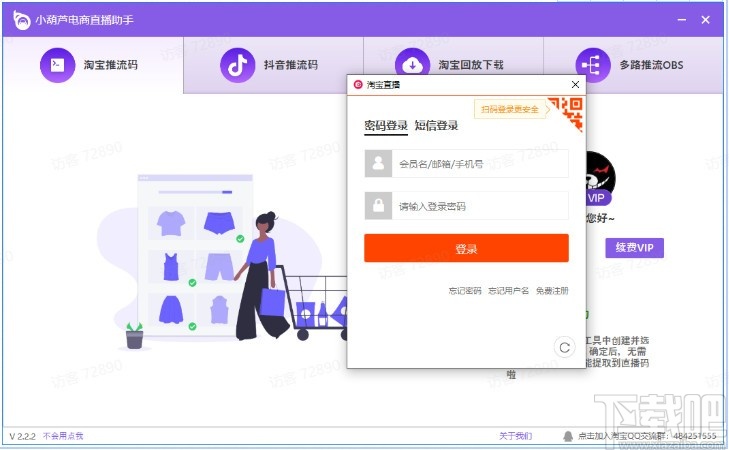
Task: Switch to the 抖音推流码 tab
Action: coord(273,65)
